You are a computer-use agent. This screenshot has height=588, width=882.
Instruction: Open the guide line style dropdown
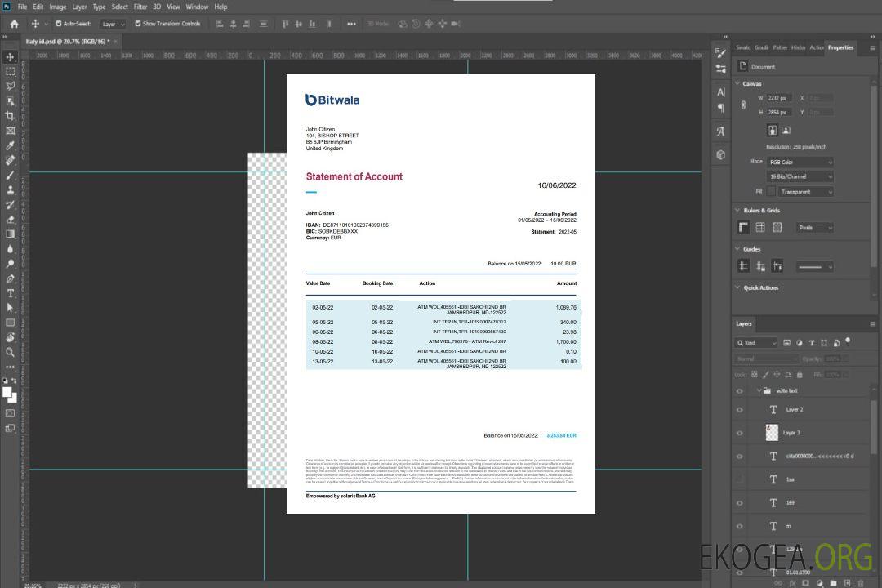pos(815,267)
